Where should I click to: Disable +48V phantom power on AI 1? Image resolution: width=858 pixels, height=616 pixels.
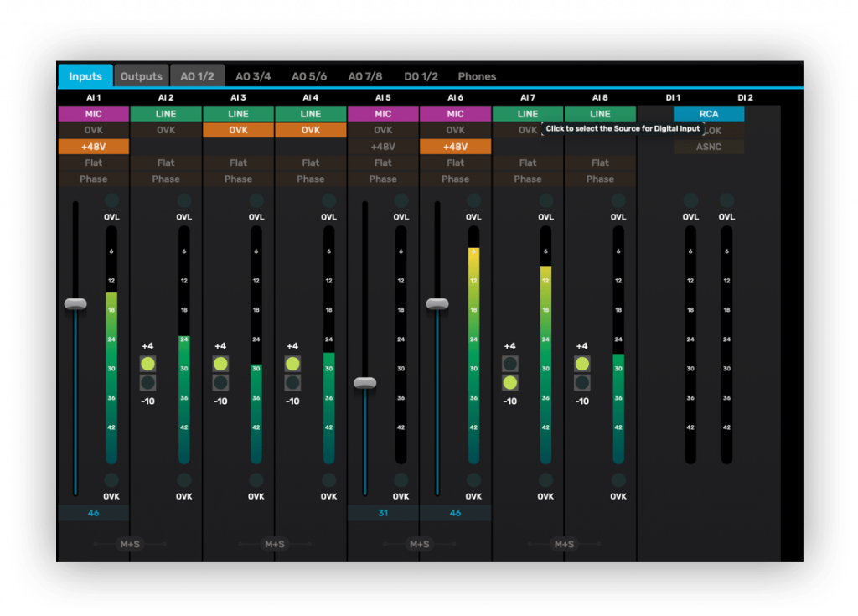(94, 147)
